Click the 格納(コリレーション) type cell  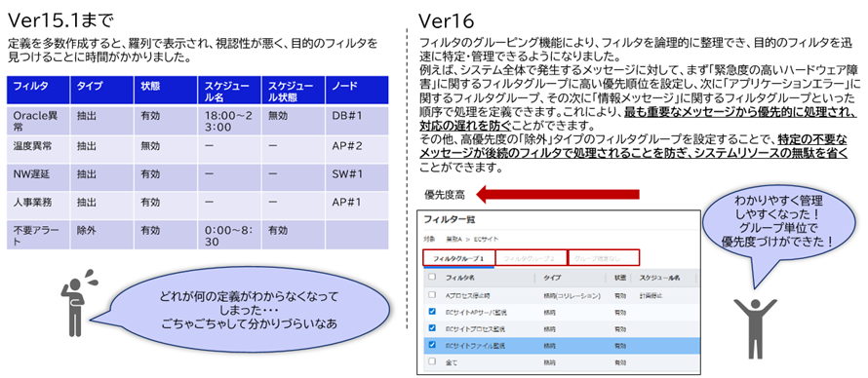pyautogui.click(x=572, y=295)
